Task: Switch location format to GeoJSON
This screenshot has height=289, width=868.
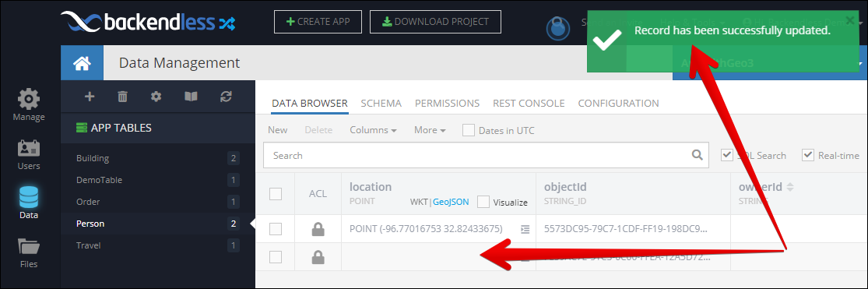Action: [x=451, y=202]
